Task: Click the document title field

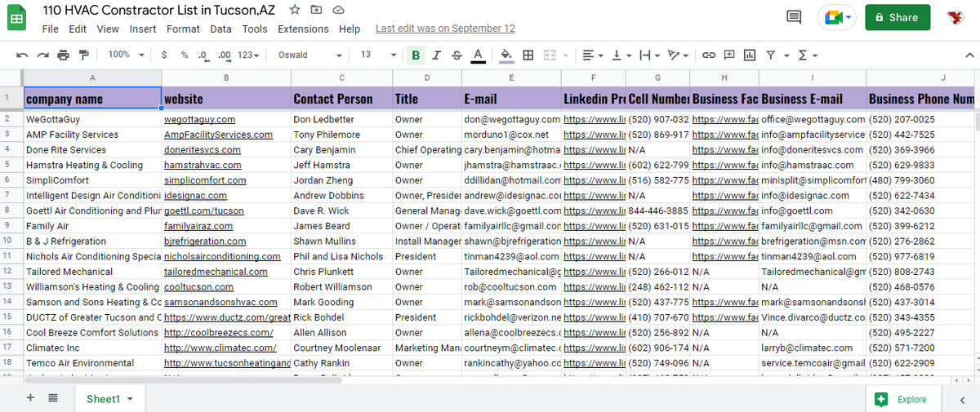Action: pyautogui.click(x=159, y=10)
